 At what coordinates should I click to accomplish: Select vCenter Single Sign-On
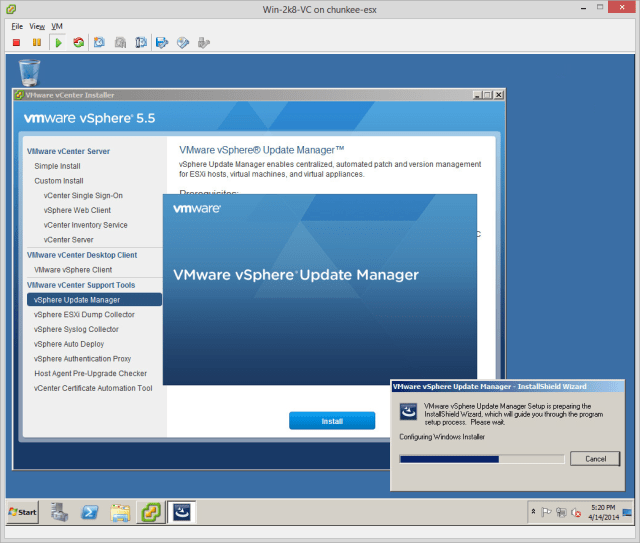point(83,196)
